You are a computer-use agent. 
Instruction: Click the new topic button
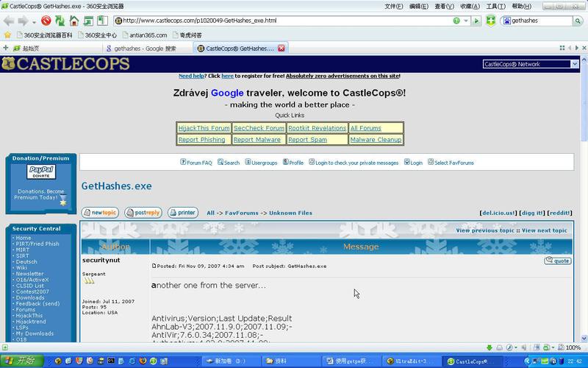click(x=100, y=213)
